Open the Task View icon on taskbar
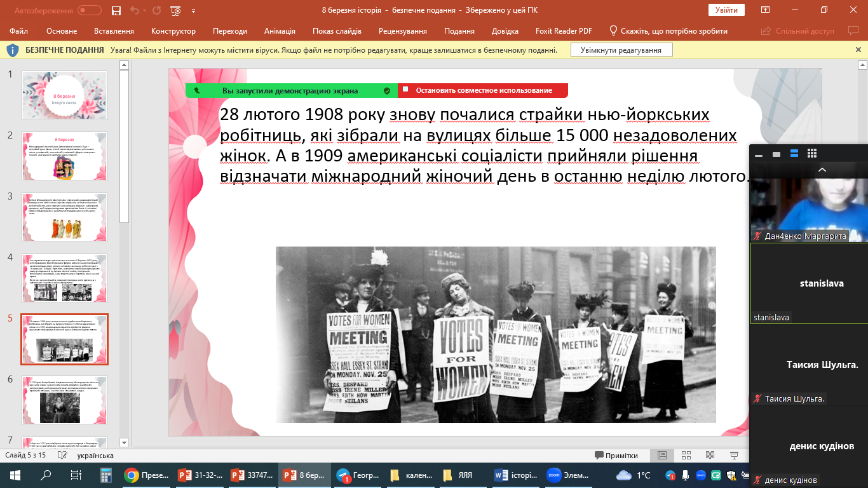The height and width of the screenshot is (488, 868). 76,475
